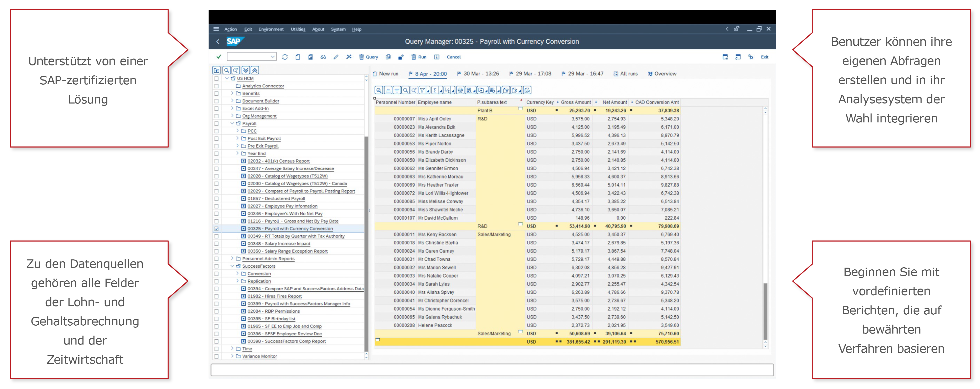
Task: Click the sort descending icon in grid toolbar
Action: pos(397,90)
